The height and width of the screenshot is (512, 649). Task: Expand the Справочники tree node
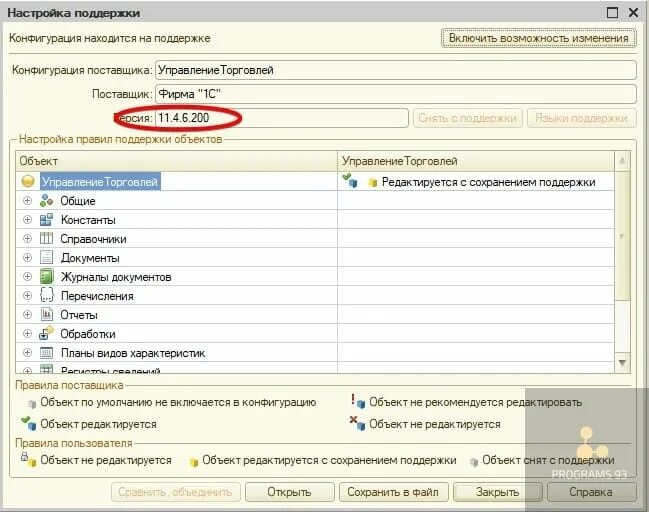(x=27, y=239)
